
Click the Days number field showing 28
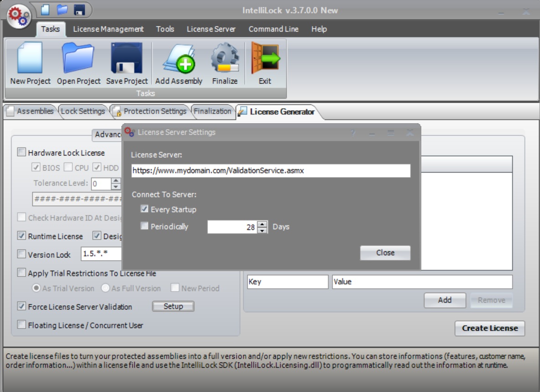click(232, 227)
